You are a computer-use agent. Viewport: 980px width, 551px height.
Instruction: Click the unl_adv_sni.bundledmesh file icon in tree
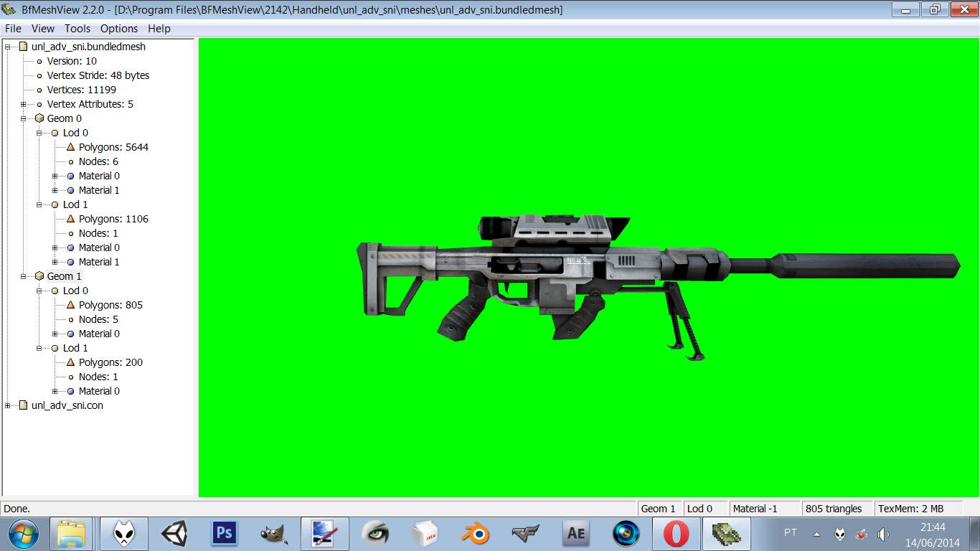point(24,47)
